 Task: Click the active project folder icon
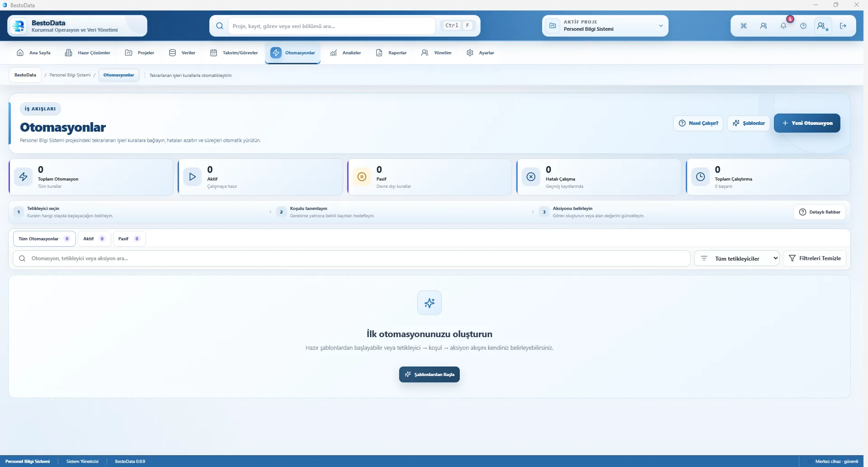click(x=552, y=26)
